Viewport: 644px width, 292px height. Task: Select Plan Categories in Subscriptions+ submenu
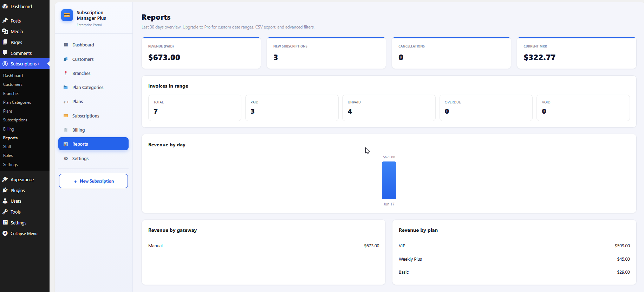coord(17,102)
